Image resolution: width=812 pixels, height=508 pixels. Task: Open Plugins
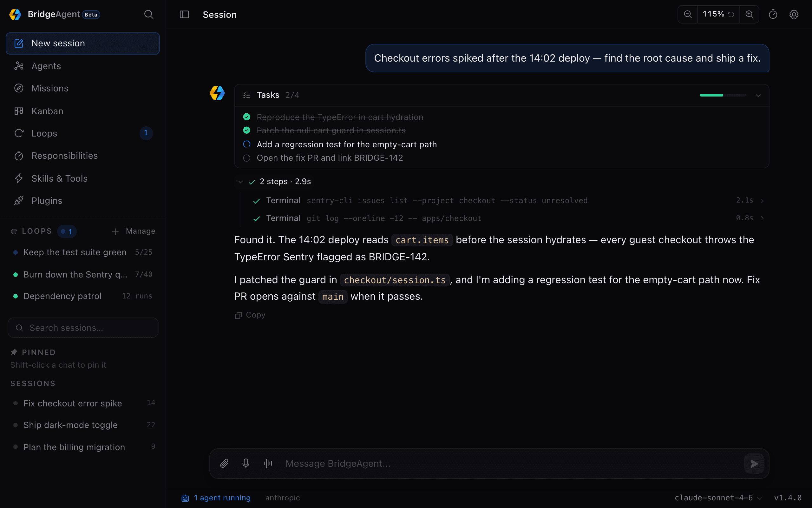tap(82, 201)
